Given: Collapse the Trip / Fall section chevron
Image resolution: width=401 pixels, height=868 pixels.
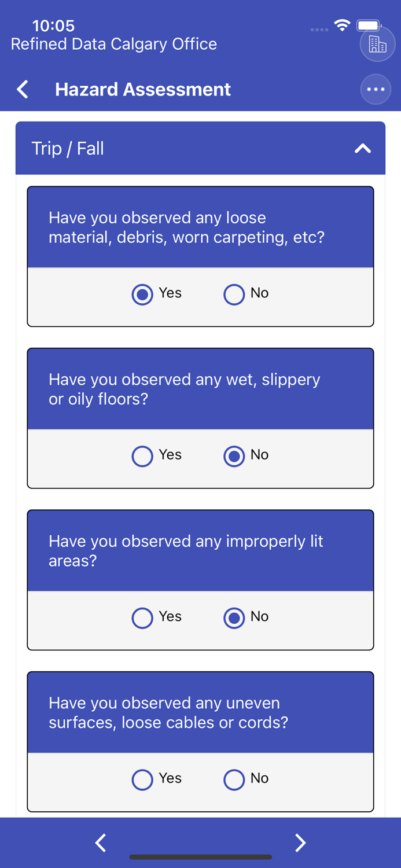Looking at the screenshot, I should pyautogui.click(x=362, y=149).
